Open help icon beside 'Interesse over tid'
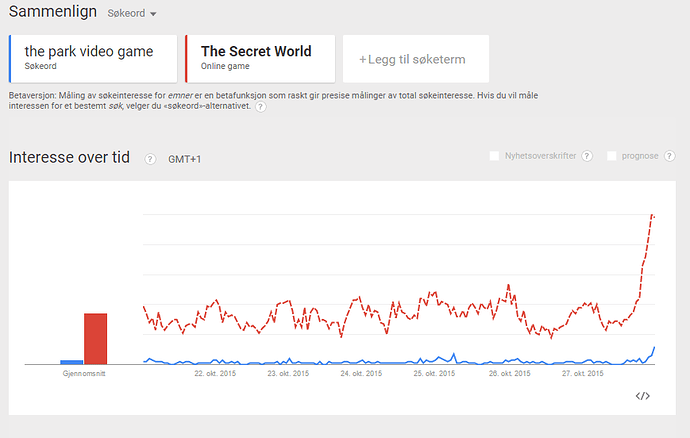The height and width of the screenshot is (438, 690). click(x=150, y=159)
